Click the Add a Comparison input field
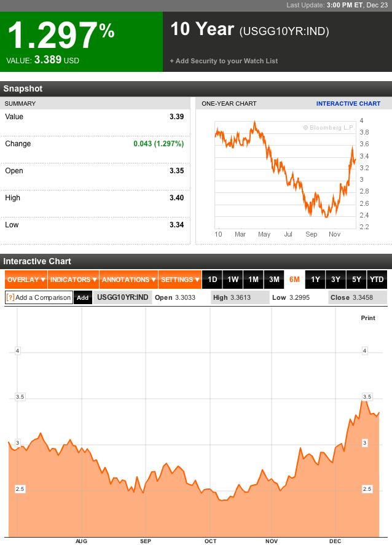This screenshot has width=392, height=545. click(x=43, y=297)
